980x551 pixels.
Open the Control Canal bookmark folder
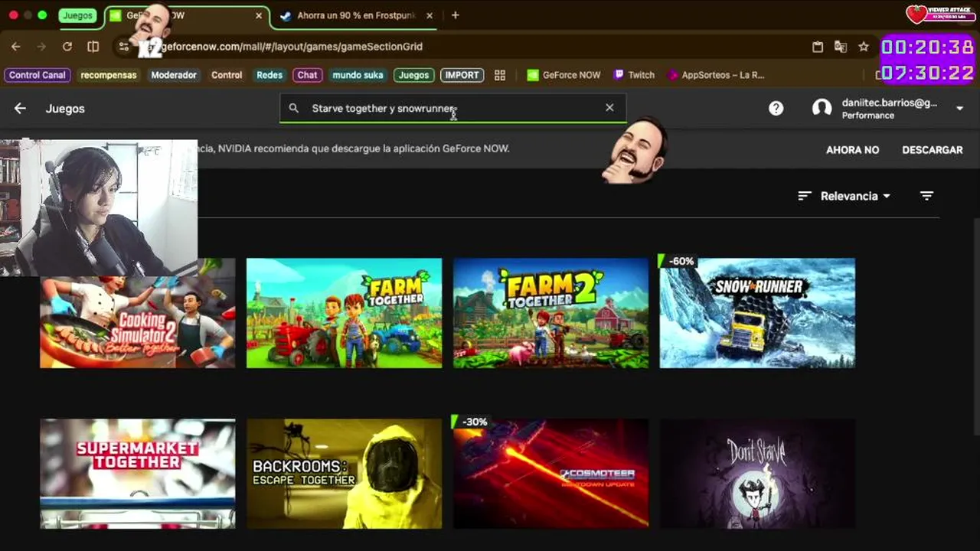(x=38, y=75)
